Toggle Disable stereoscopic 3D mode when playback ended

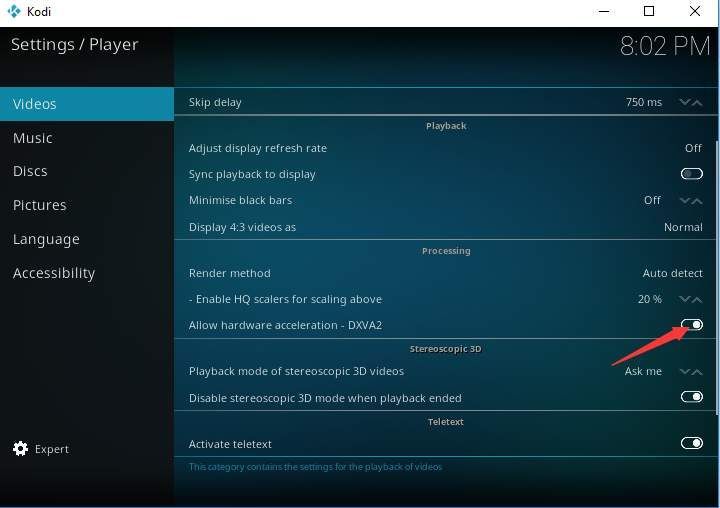(692, 397)
